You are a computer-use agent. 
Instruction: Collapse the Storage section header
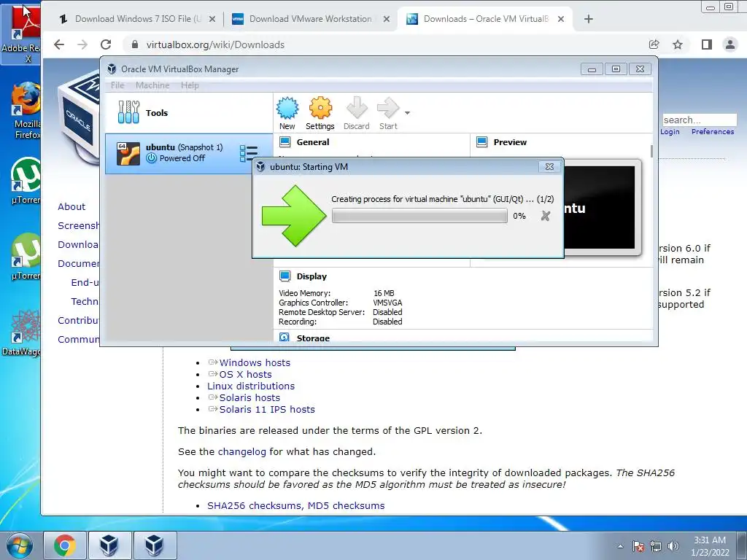[313, 338]
